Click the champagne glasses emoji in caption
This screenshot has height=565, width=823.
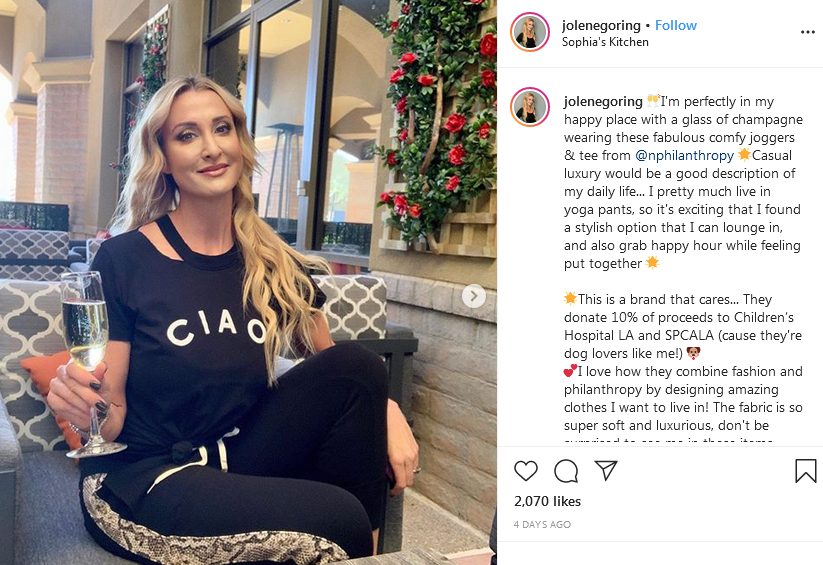pyautogui.click(x=653, y=100)
